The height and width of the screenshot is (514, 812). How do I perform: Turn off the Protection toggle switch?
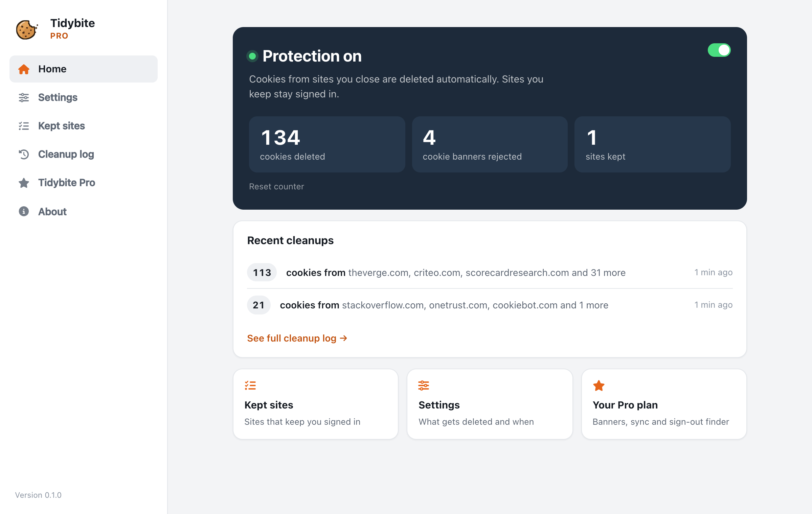pos(719,50)
